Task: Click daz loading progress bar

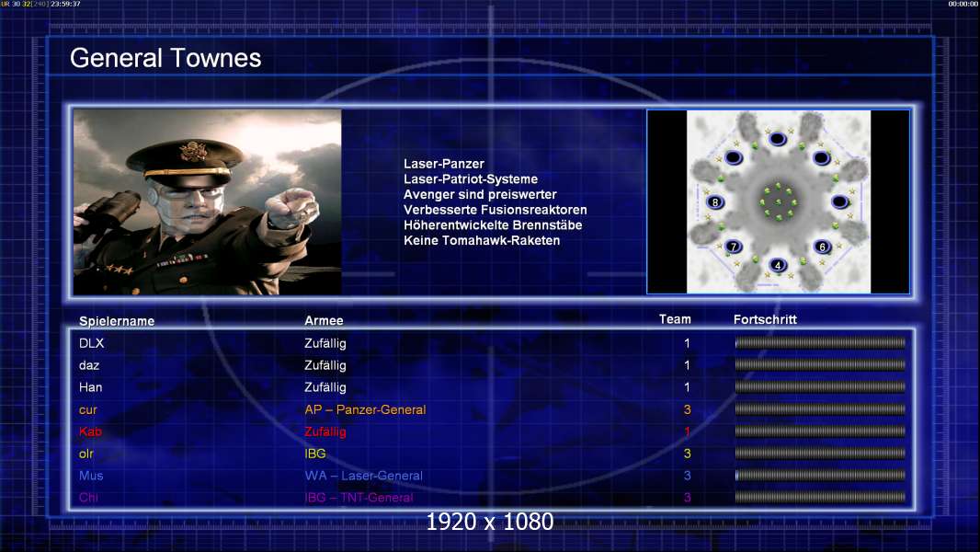Action: click(820, 364)
